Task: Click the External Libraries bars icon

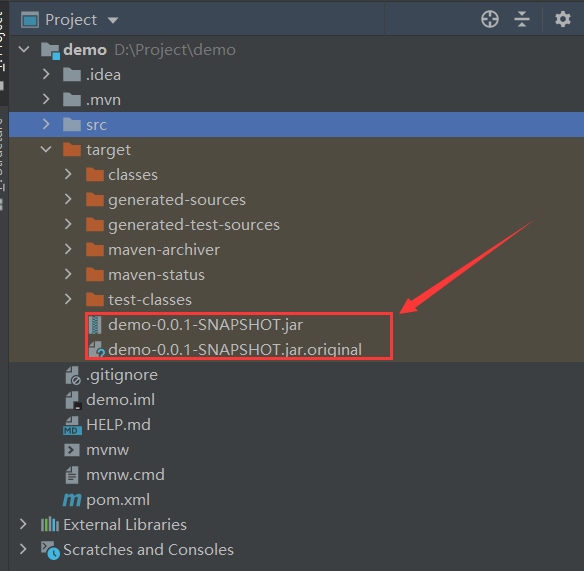Action: point(50,524)
